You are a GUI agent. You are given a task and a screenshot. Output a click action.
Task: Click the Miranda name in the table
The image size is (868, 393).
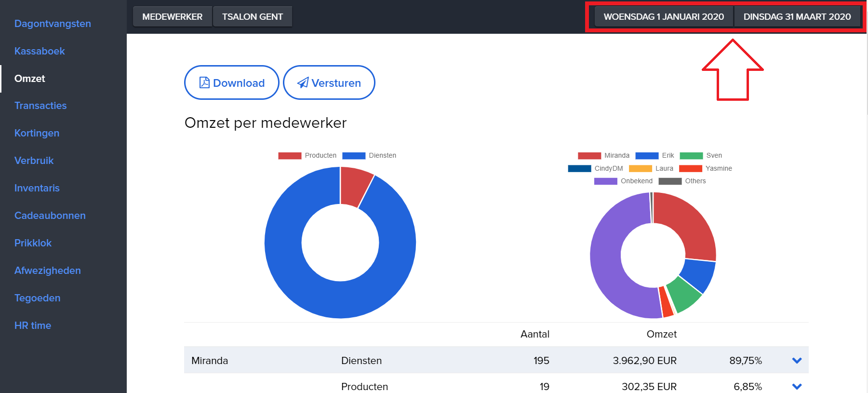click(210, 360)
